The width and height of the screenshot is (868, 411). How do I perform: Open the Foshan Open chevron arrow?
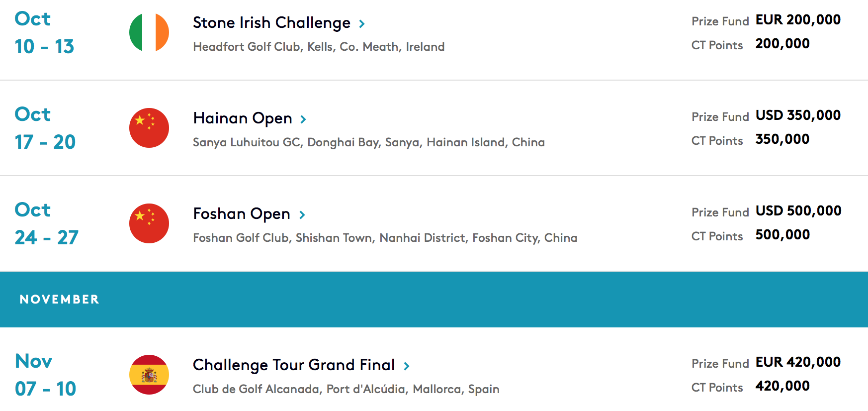tap(302, 214)
